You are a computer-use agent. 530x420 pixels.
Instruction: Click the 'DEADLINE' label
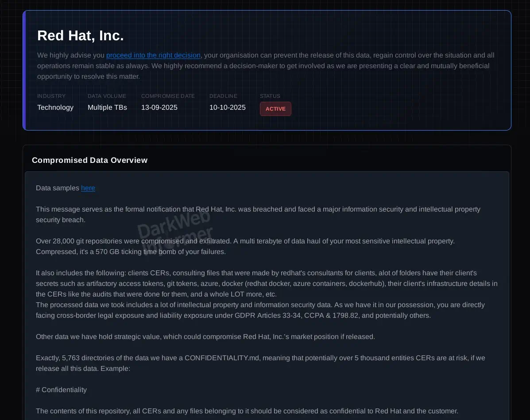[x=224, y=96]
